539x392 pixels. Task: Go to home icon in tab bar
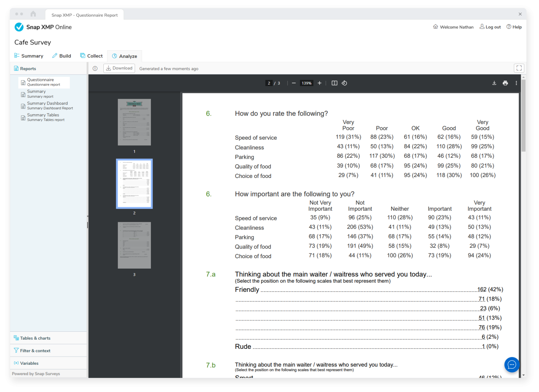click(x=33, y=14)
